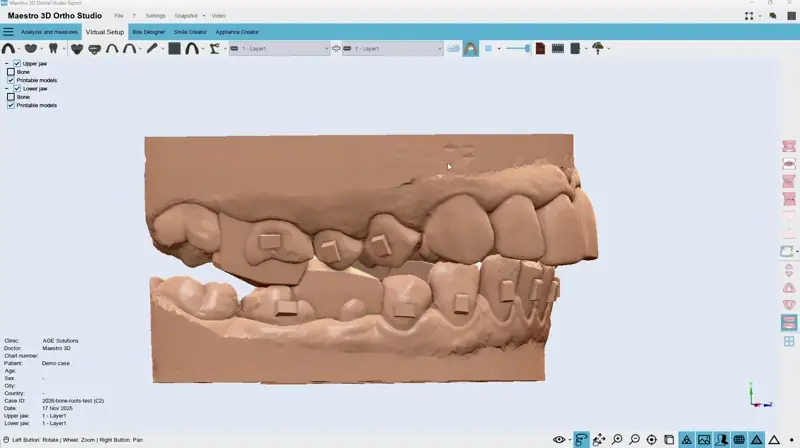800x448 pixels.
Task: Toggle the solid triangle shading icon
Action: (757, 439)
